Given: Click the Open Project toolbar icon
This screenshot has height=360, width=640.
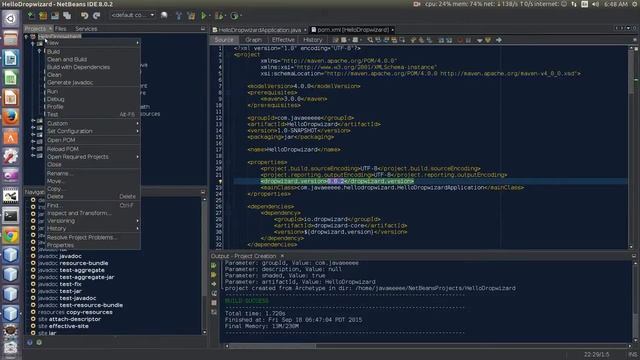Looking at the screenshot, I should [55, 16].
